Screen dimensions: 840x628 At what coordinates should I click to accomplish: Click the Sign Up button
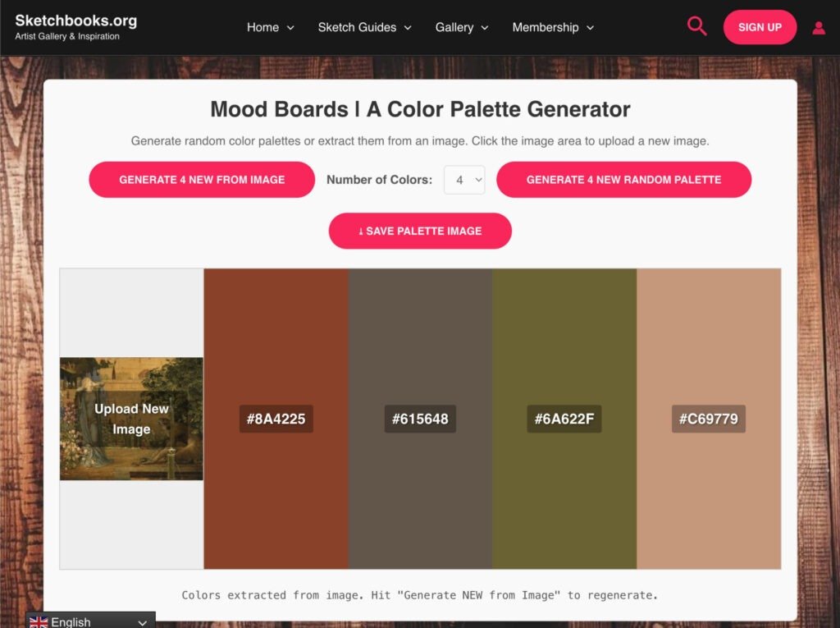[x=760, y=27]
